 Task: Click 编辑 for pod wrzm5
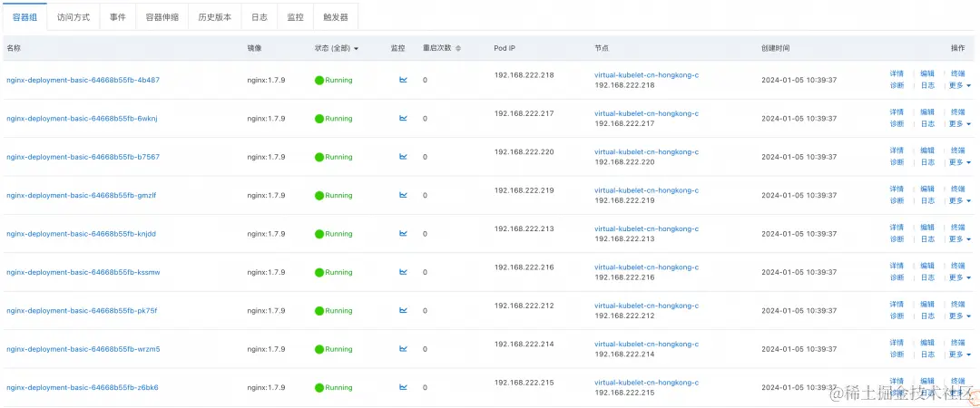coord(927,343)
